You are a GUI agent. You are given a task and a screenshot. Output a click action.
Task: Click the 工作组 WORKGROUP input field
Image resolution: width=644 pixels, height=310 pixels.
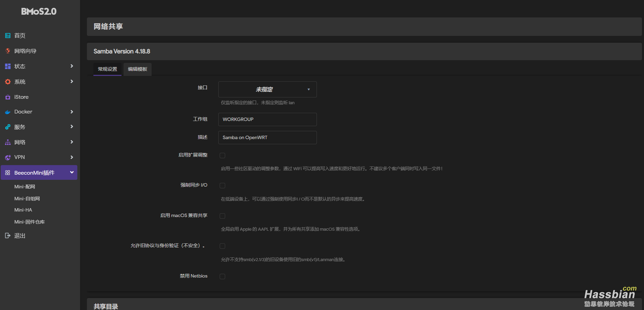click(268, 119)
